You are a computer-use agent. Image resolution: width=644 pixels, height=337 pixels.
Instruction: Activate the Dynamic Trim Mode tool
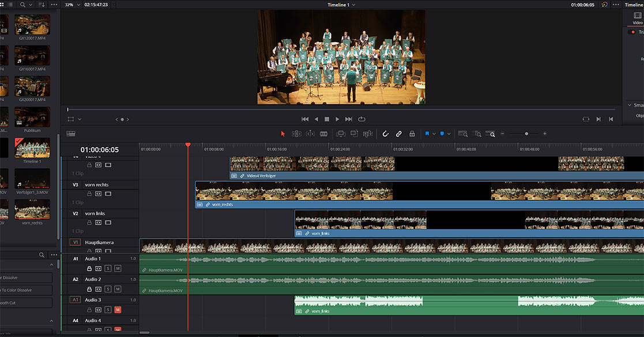[x=310, y=133]
